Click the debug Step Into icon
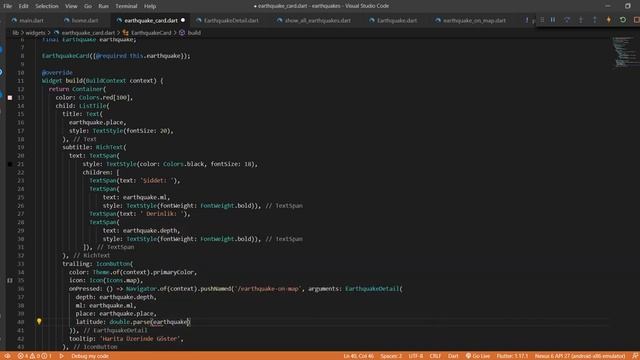Image resolution: width=640 pixels, height=360 pixels. (x=581, y=20)
